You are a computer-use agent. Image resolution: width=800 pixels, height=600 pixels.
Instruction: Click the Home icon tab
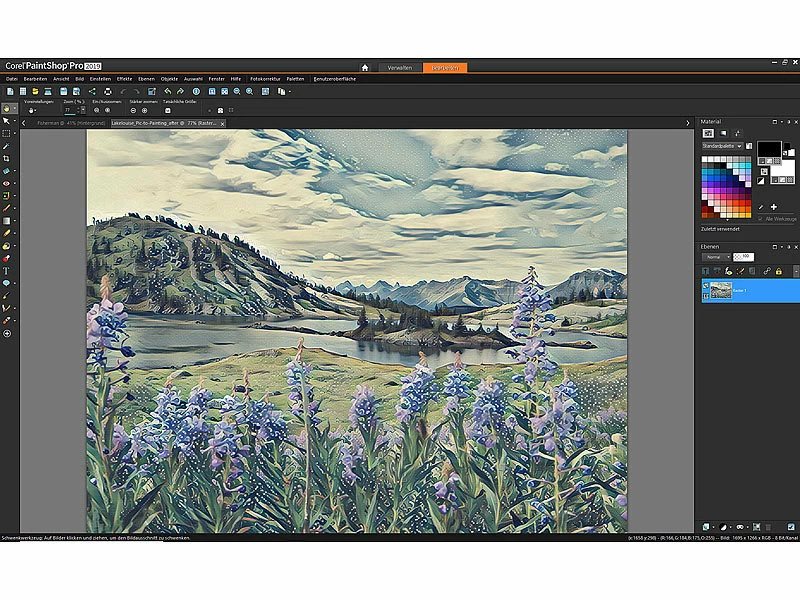coord(365,67)
